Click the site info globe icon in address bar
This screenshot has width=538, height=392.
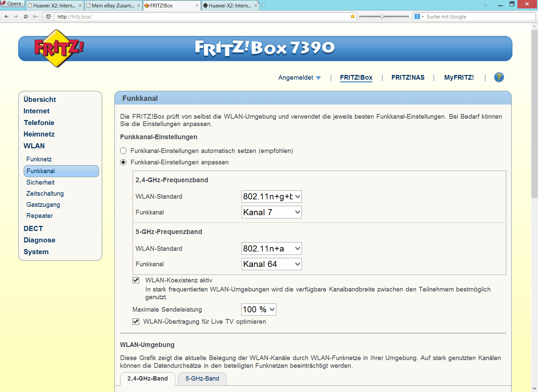point(48,16)
